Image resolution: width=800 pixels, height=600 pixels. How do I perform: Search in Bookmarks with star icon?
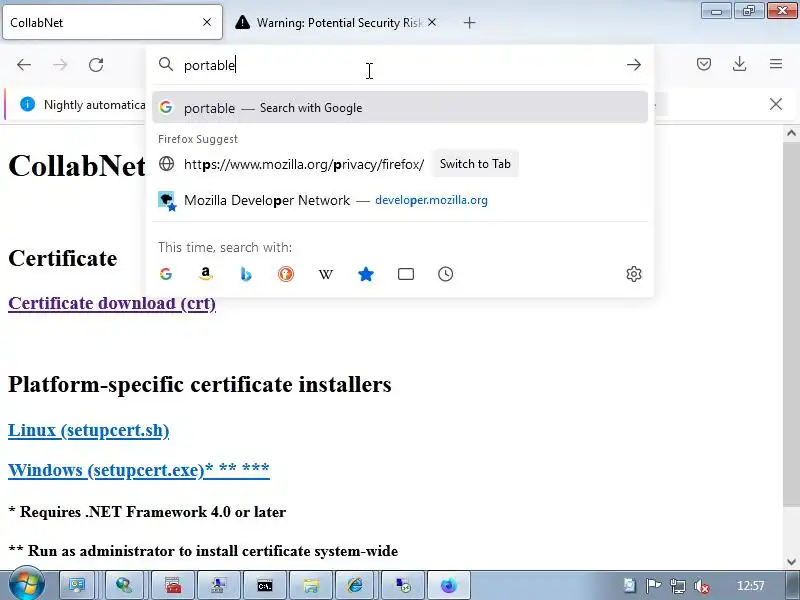[x=366, y=274]
